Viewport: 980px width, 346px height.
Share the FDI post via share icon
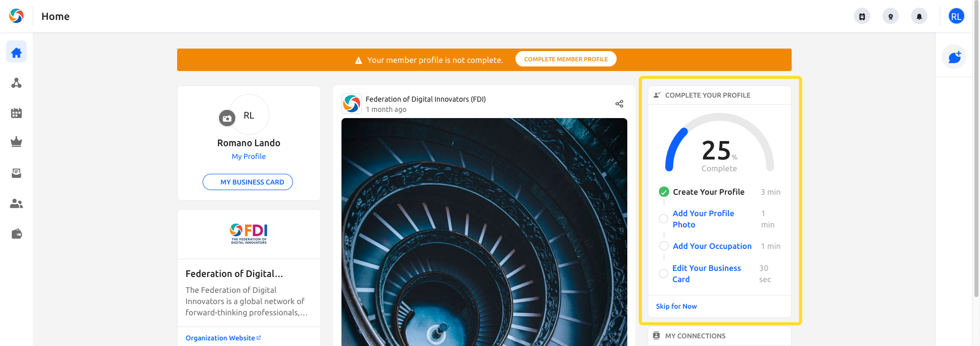[x=619, y=104]
